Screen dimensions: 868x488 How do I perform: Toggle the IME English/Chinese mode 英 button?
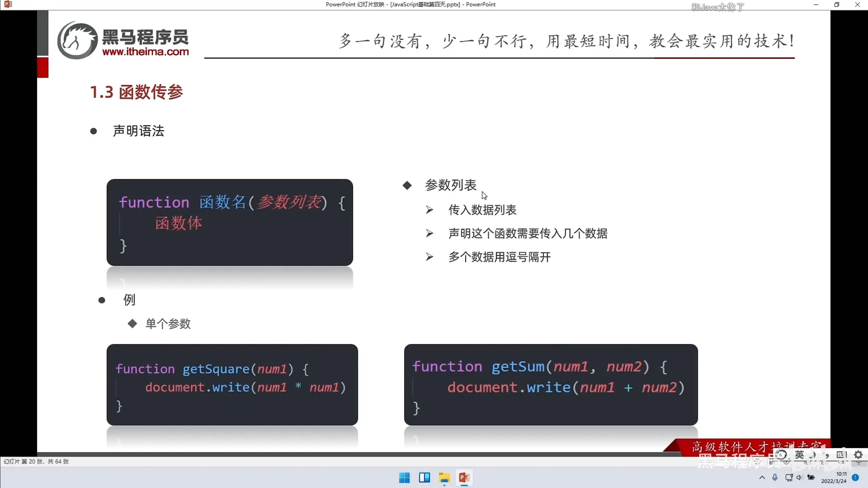pyautogui.click(x=799, y=455)
